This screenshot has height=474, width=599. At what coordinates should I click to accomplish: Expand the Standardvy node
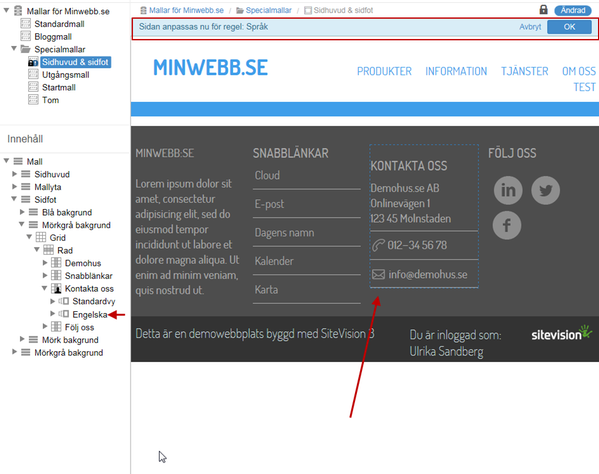coord(53,301)
